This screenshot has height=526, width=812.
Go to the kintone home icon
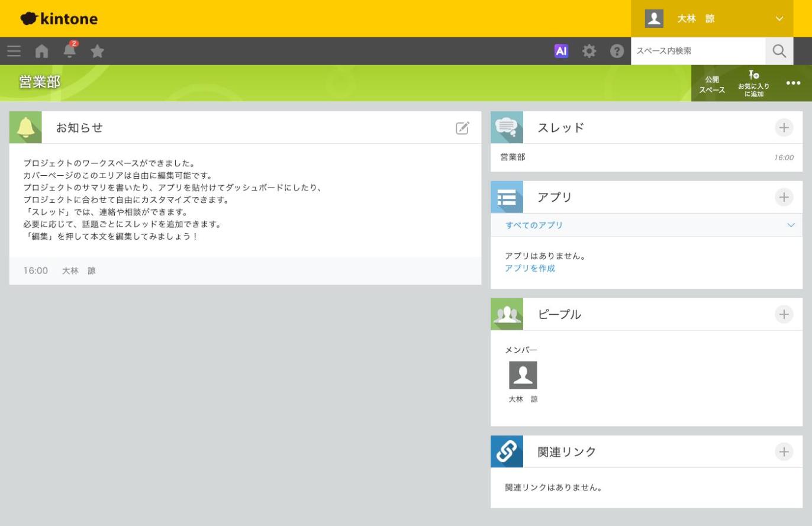(41, 51)
